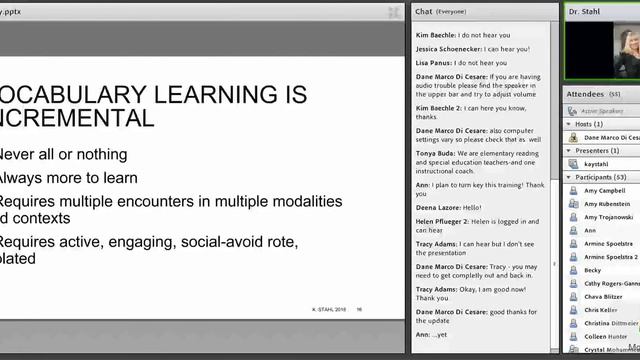Click the participant icon beside Armine Spoelstre
This screenshot has height=360, width=640.
[573, 244]
